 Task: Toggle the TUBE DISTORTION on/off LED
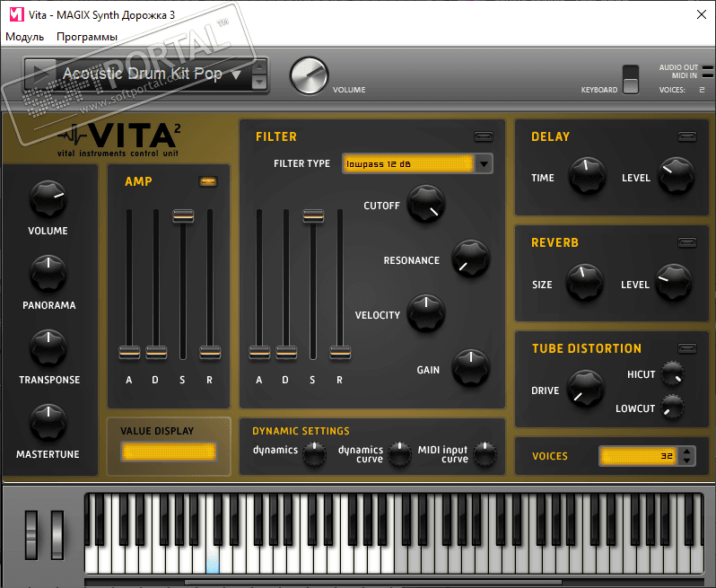click(x=686, y=348)
